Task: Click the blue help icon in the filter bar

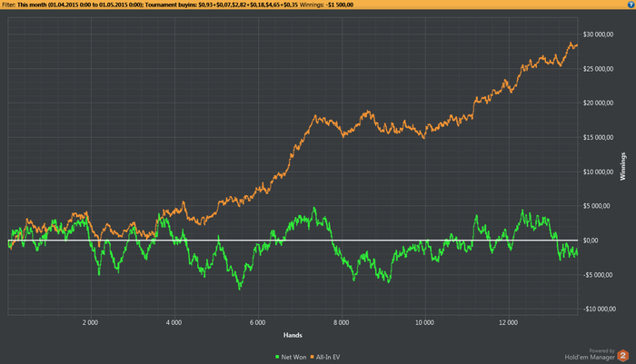Action: 631,5
